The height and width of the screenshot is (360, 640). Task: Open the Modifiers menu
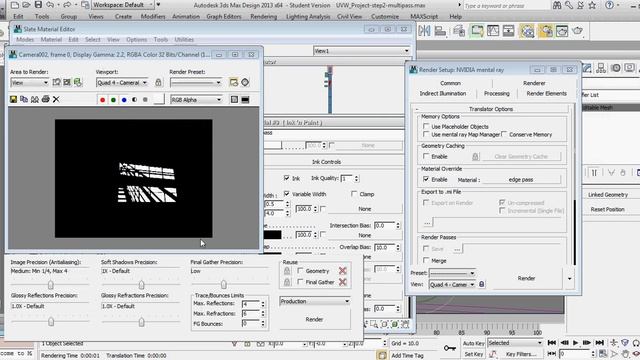[x=153, y=16]
